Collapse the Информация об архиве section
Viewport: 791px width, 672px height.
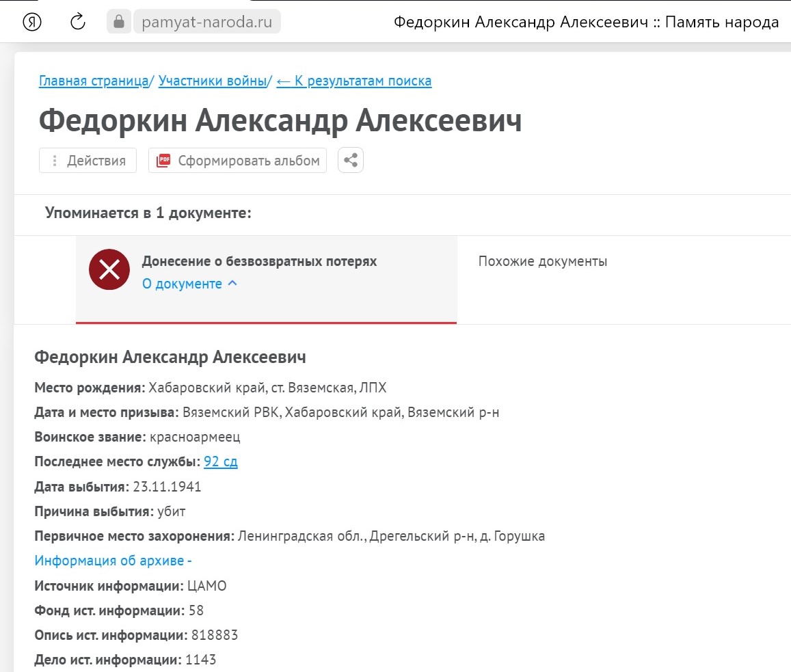tap(113, 561)
